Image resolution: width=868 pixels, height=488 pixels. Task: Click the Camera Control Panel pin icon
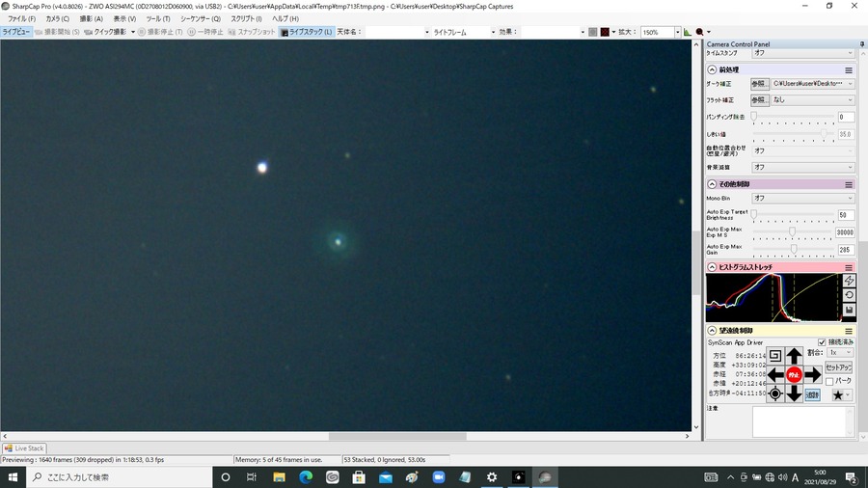pos(862,44)
